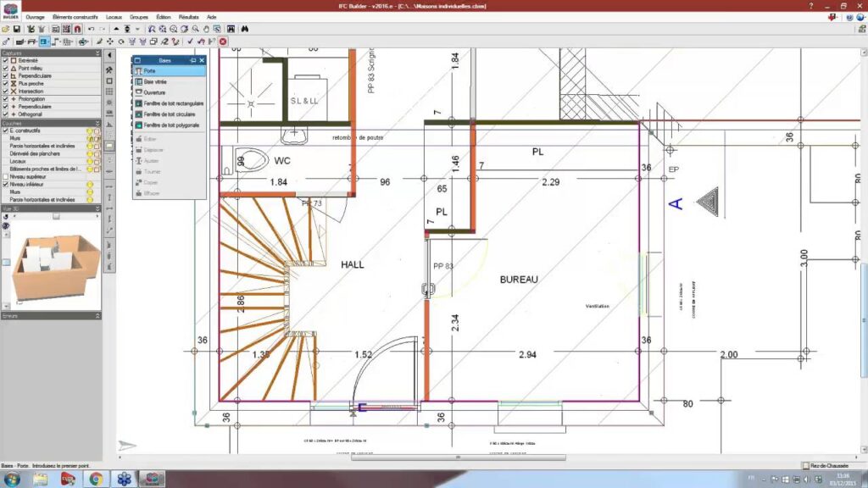Click the binoculars search icon

tap(244, 29)
